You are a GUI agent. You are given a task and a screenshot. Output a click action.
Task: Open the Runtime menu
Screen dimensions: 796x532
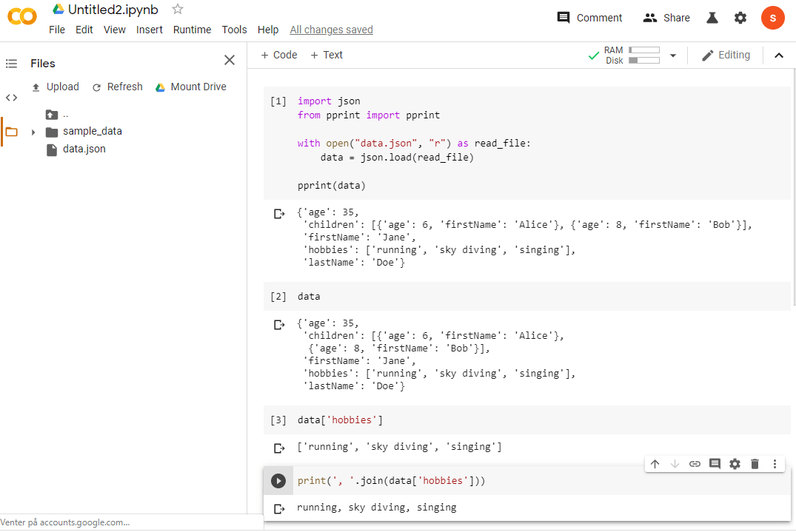[x=192, y=30]
